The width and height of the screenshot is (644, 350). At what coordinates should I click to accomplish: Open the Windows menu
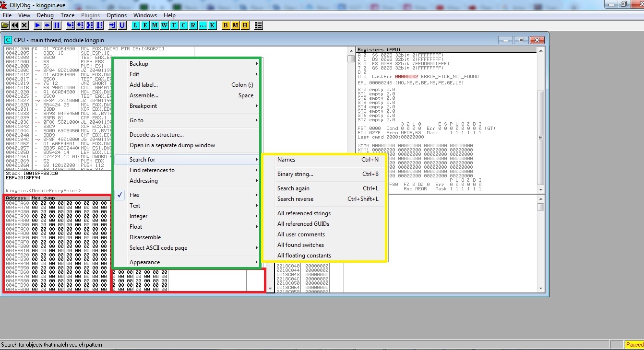[145, 15]
